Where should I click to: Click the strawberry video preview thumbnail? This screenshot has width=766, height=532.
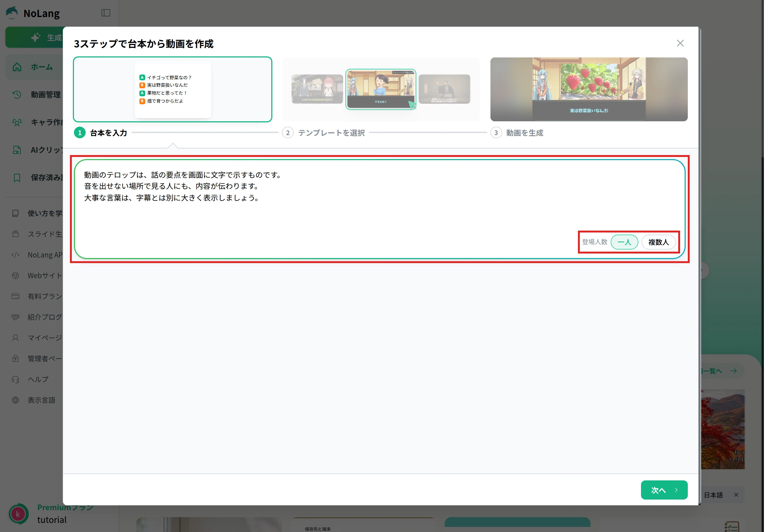pyautogui.click(x=589, y=89)
